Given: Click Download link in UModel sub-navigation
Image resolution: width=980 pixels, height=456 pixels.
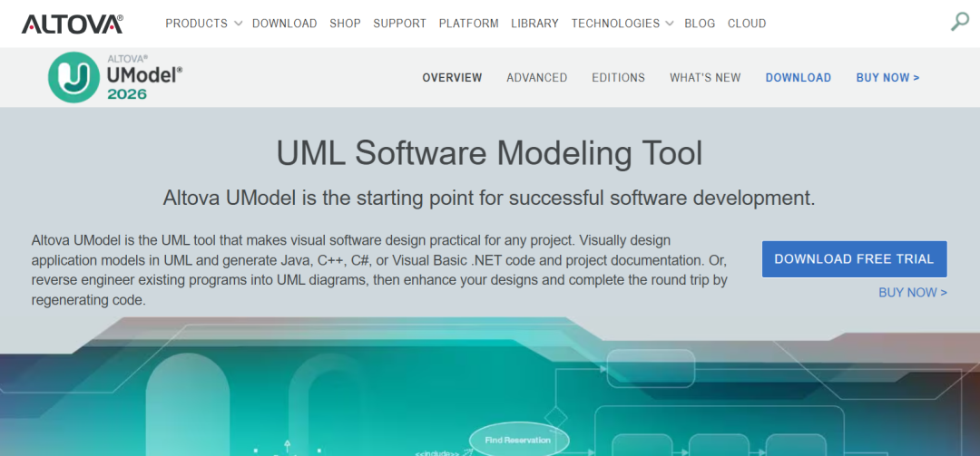Looking at the screenshot, I should point(799,77).
